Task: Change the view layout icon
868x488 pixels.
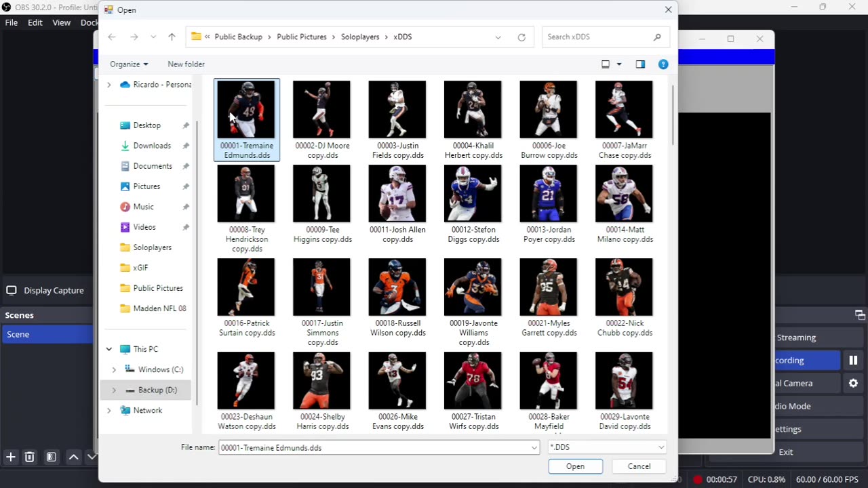Action: pos(606,64)
